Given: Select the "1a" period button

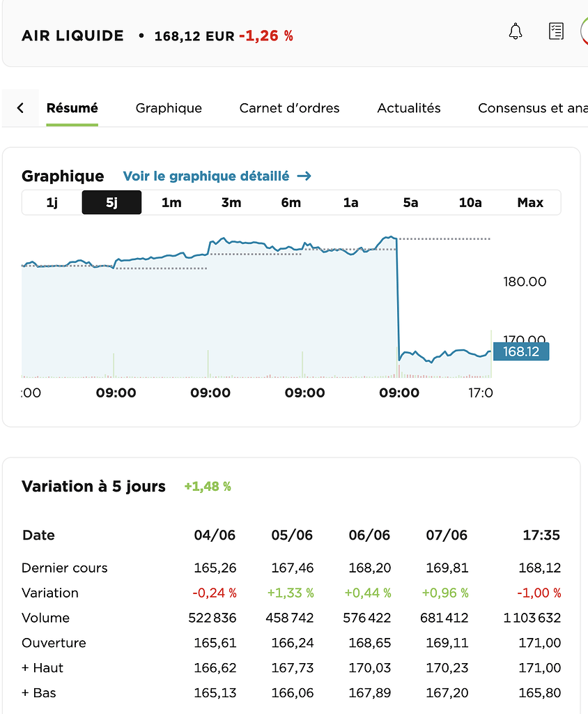Looking at the screenshot, I should click(350, 202).
